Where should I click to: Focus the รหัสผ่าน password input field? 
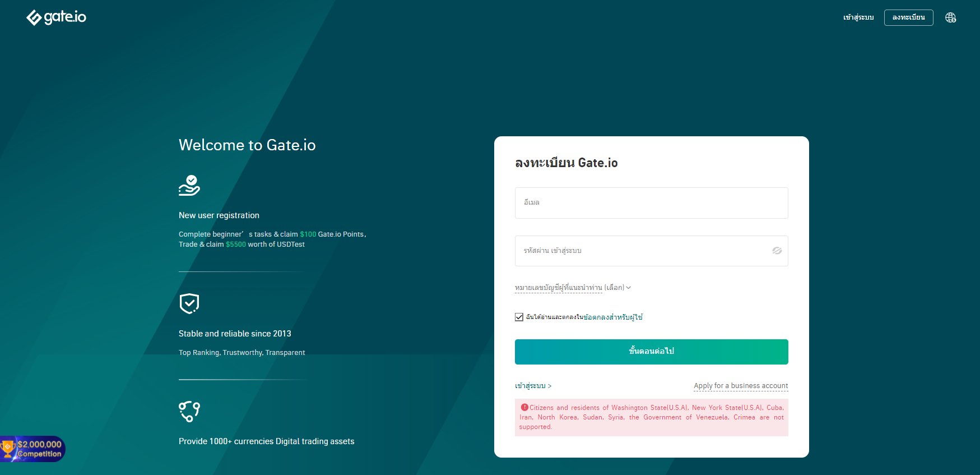click(x=651, y=251)
